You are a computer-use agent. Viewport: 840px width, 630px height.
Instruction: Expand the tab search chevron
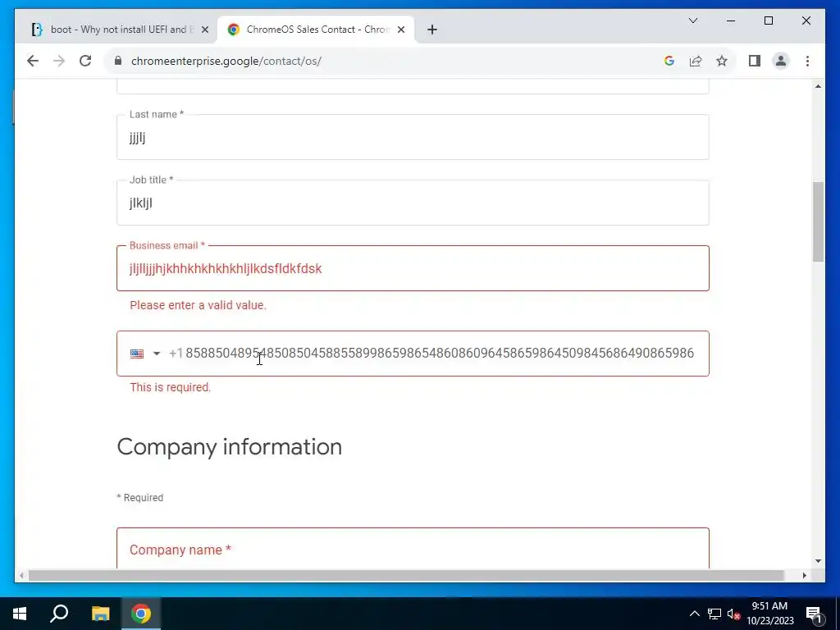[692, 21]
